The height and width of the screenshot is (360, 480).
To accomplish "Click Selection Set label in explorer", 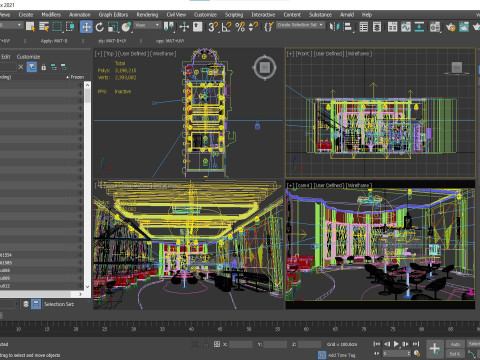I will [x=59, y=304].
